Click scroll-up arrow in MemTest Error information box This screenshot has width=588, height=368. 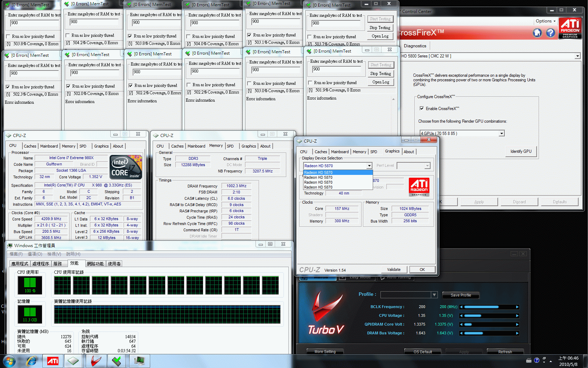point(393,100)
